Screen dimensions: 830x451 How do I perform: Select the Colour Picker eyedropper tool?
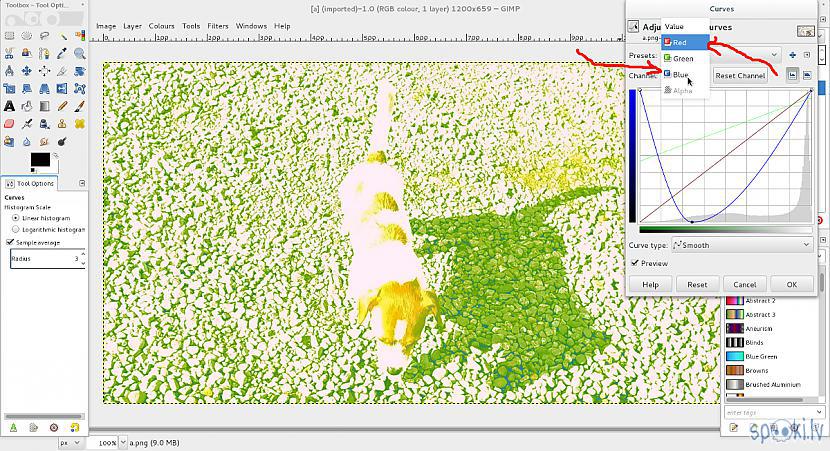click(x=62, y=53)
